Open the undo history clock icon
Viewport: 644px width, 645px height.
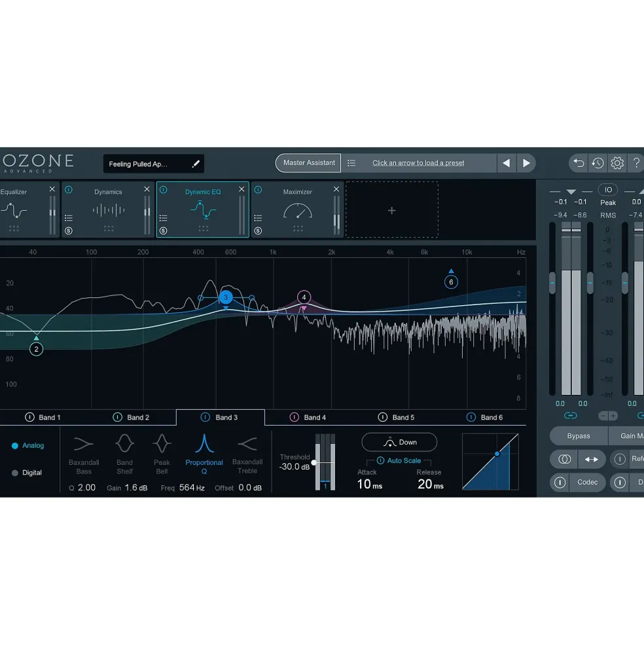click(598, 163)
